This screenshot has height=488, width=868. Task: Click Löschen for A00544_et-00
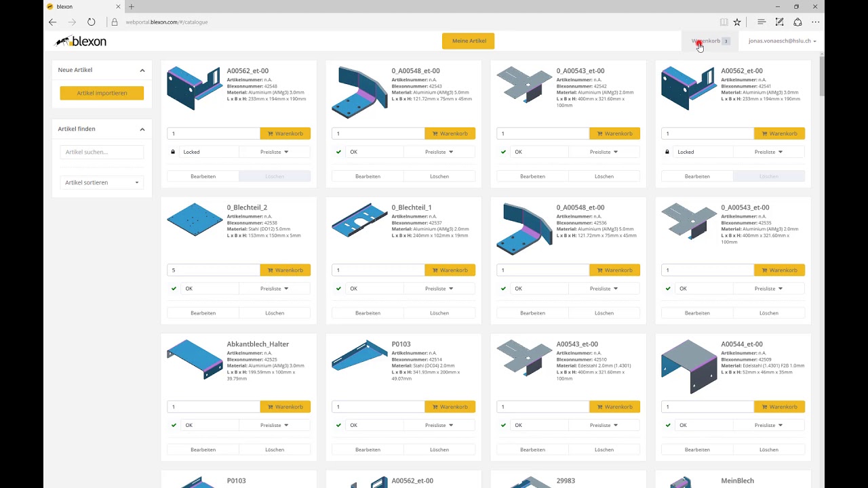(x=769, y=449)
